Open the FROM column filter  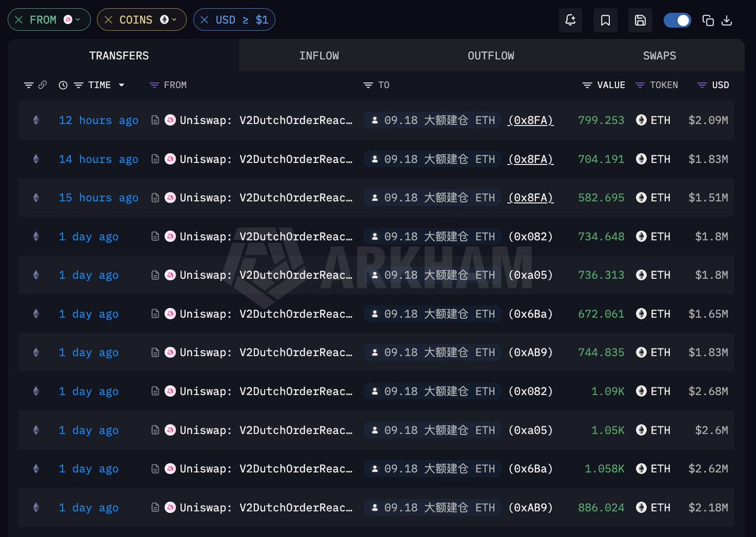point(154,85)
